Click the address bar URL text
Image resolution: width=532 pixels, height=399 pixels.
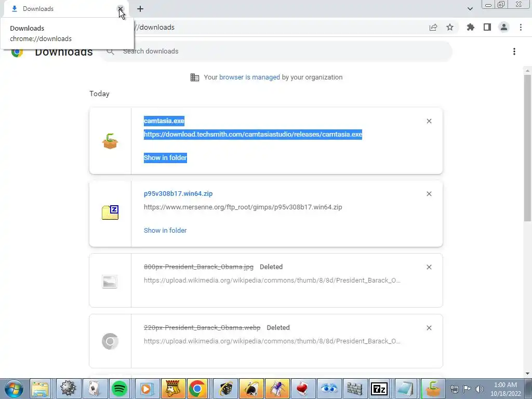coord(155,28)
